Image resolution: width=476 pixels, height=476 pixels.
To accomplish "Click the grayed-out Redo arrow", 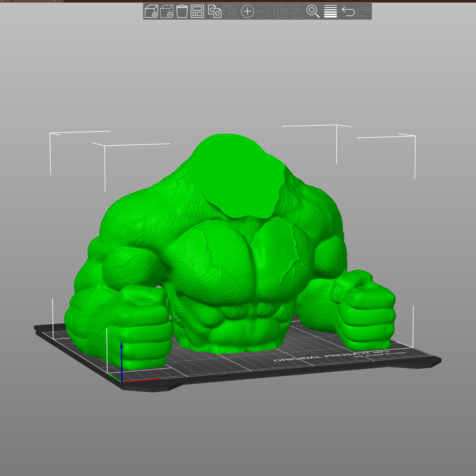I will [363, 11].
